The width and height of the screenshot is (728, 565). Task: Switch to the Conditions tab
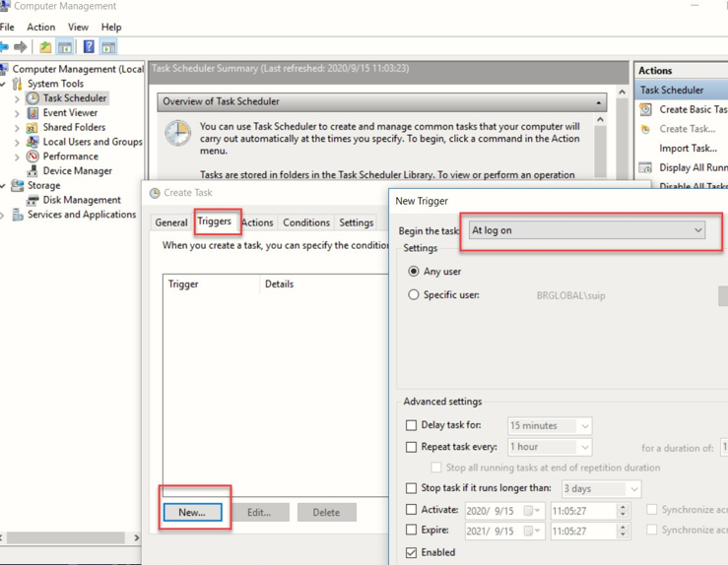pyautogui.click(x=306, y=222)
